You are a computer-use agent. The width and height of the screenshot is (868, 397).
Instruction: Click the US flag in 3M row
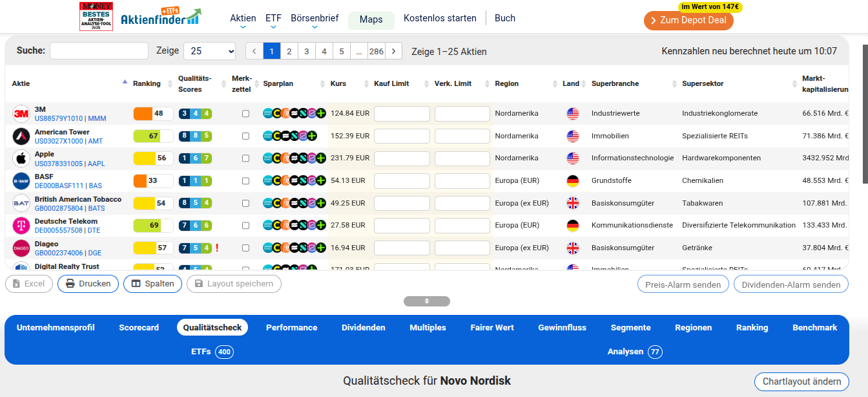coord(572,114)
